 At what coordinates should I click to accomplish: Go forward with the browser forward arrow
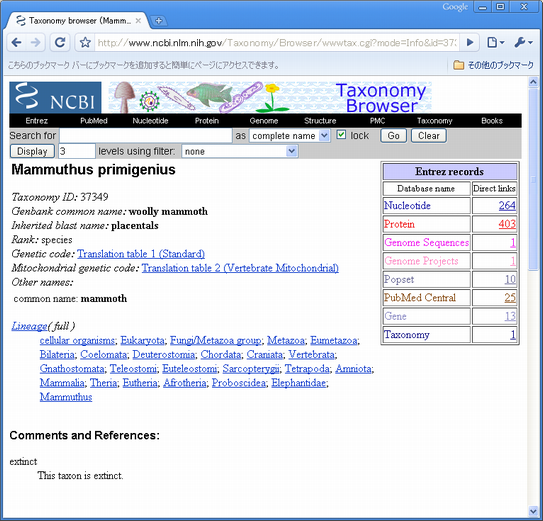click(x=35, y=43)
